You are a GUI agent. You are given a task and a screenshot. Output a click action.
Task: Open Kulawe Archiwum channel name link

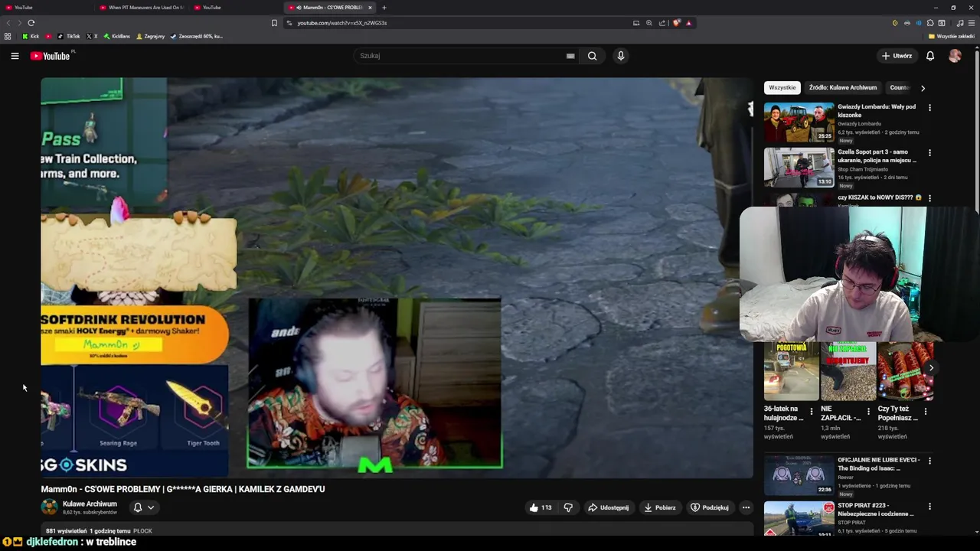[x=90, y=504]
